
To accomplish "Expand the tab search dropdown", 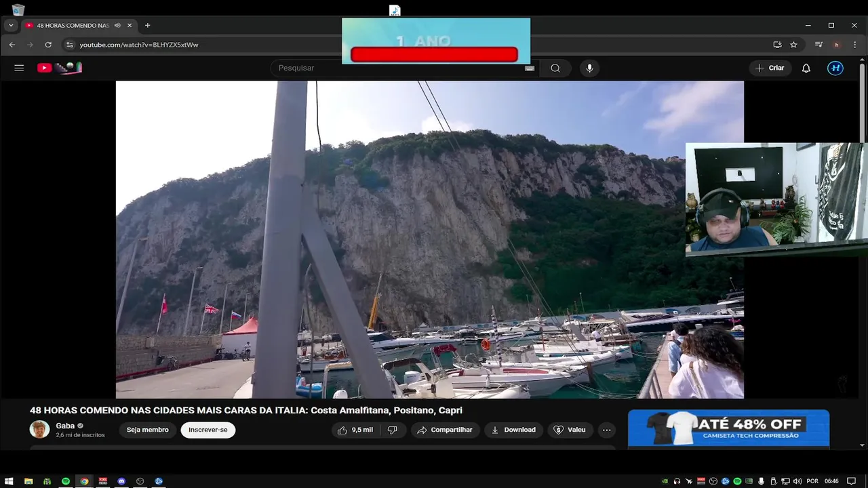I will point(10,25).
